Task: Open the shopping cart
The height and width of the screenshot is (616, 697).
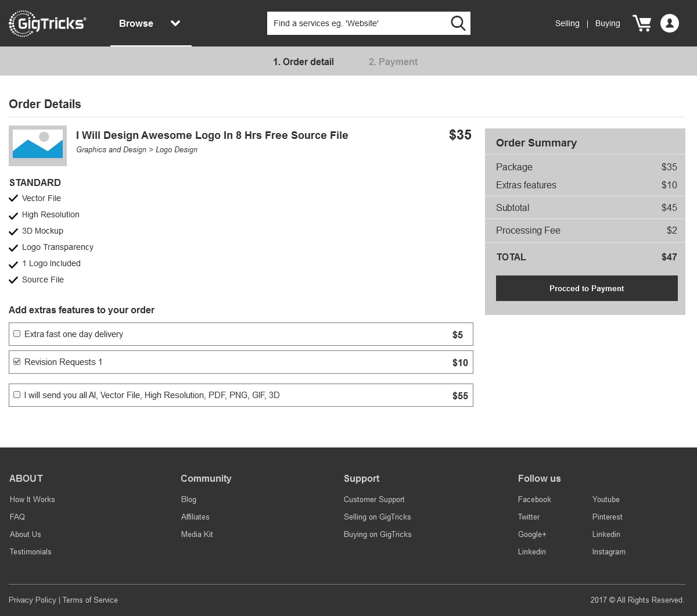Action: tap(641, 23)
